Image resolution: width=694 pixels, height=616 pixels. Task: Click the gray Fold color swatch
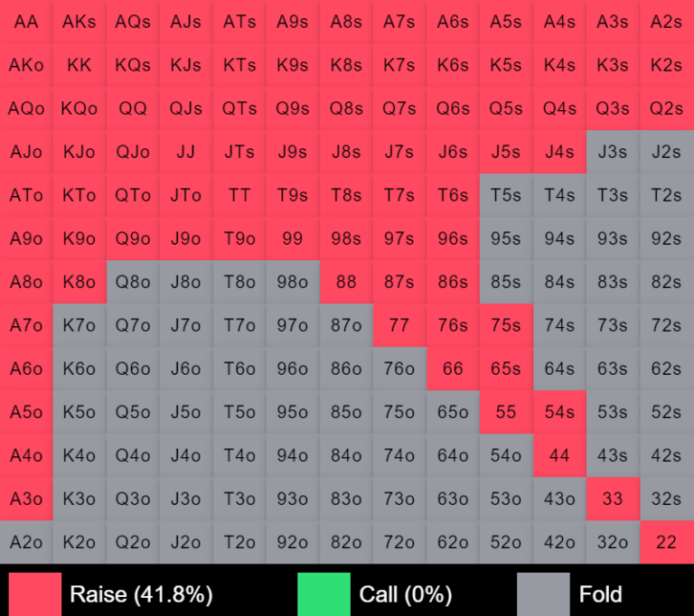tap(543, 593)
